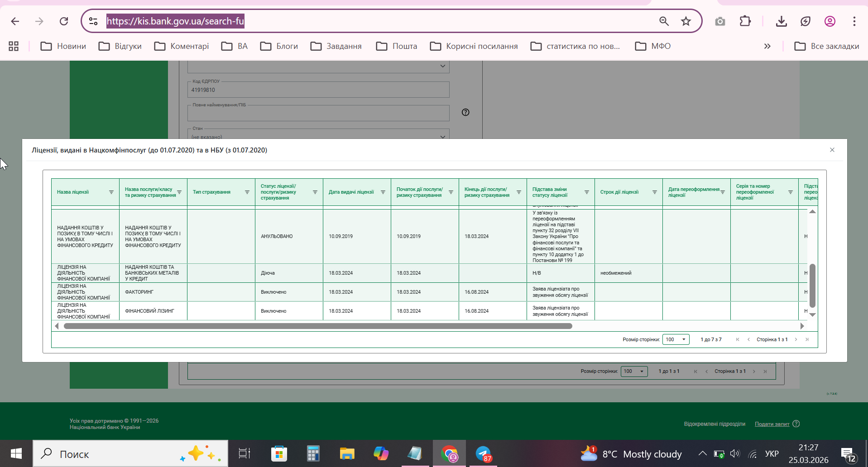This screenshot has width=868, height=467.
Task: Open the Новини bookmarks folder
Action: 63,46
